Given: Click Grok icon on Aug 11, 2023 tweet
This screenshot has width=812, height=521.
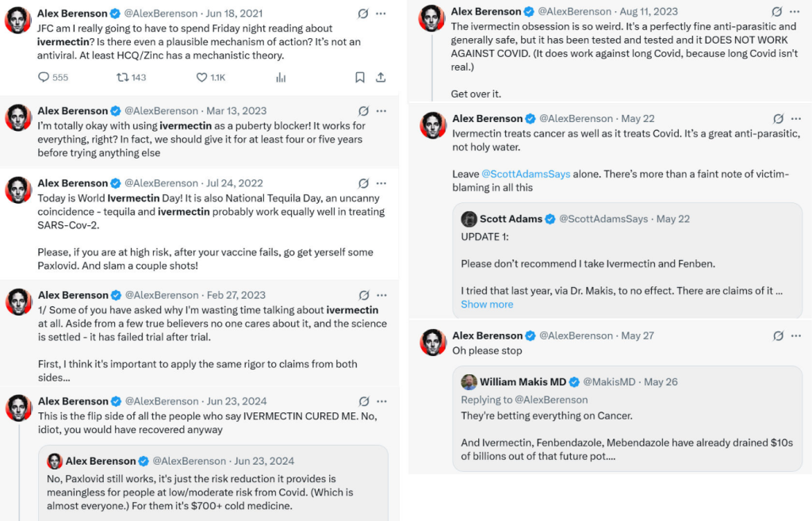Looking at the screenshot, I should [776, 12].
